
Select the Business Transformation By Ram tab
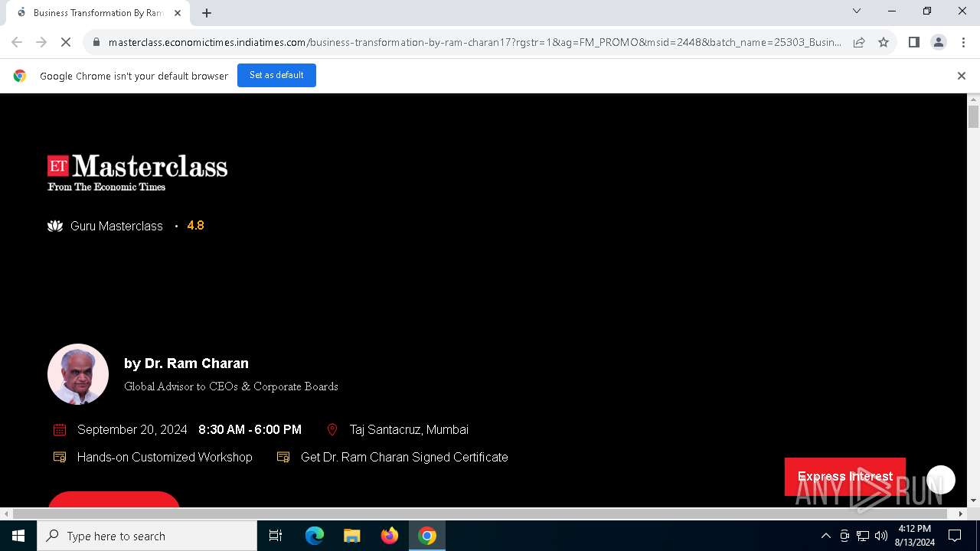[x=98, y=13]
